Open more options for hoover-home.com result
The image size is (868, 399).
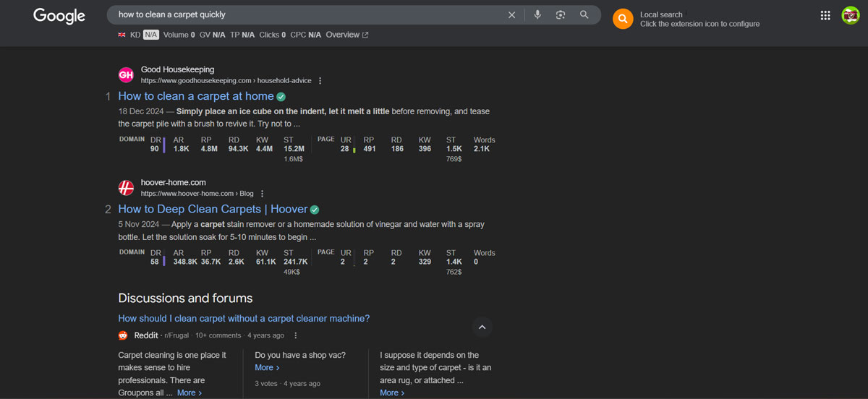pos(263,194)
